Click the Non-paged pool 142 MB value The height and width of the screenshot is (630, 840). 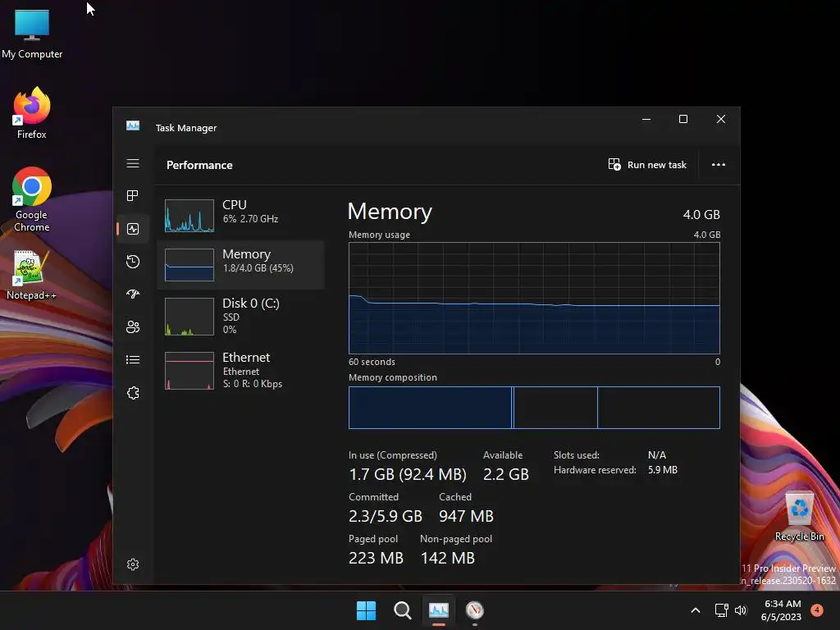coord(447,558)
